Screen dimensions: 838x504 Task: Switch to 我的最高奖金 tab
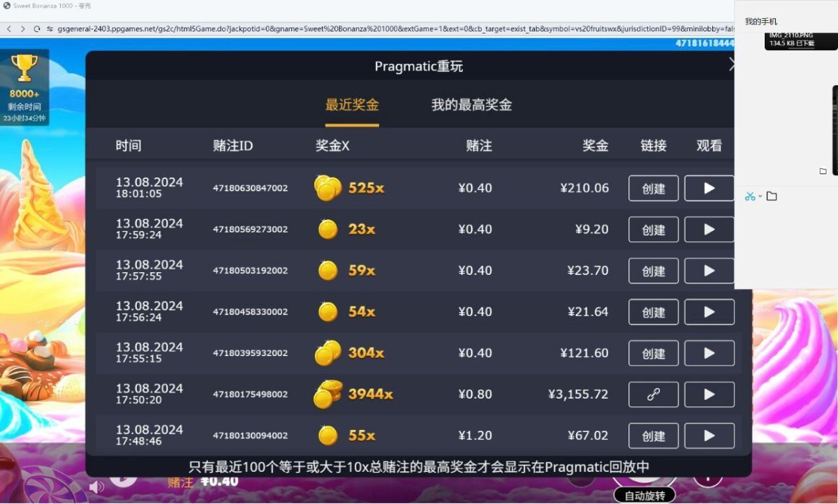pos(471,105)
